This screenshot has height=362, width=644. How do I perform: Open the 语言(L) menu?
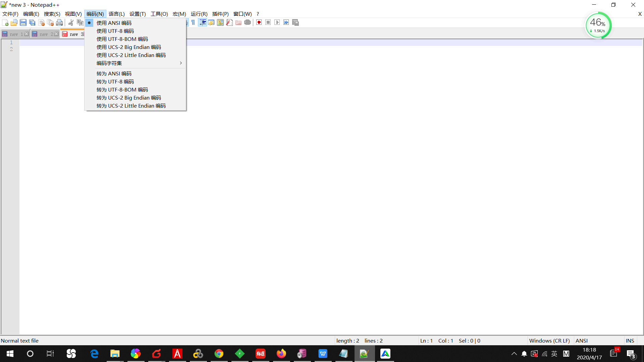(x=116, y=14)
